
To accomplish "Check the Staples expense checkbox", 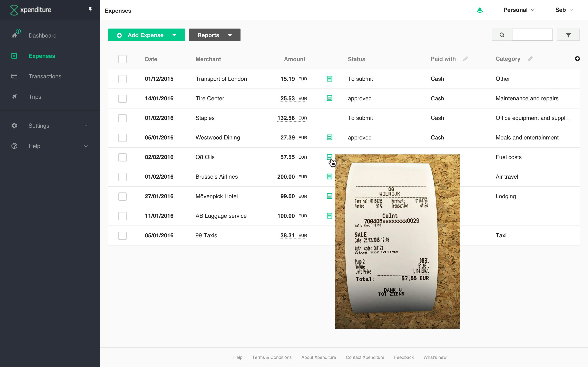I will click(x=122, y=118).
